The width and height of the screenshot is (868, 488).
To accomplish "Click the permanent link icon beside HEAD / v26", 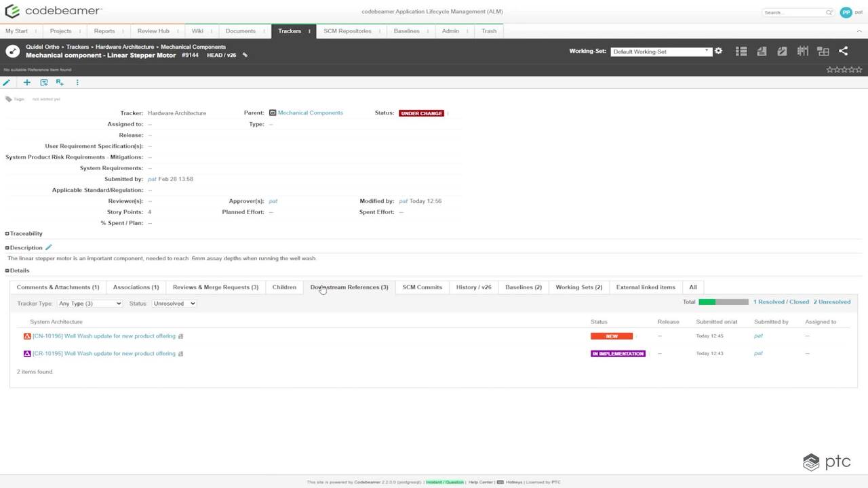I will pyautogui.click(x=245, y=56).
